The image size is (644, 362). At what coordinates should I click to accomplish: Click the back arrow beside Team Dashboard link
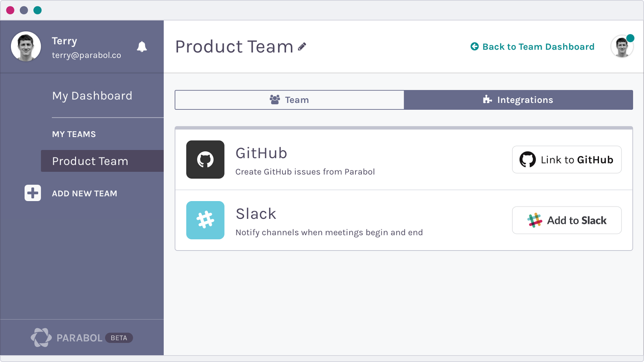474,46
